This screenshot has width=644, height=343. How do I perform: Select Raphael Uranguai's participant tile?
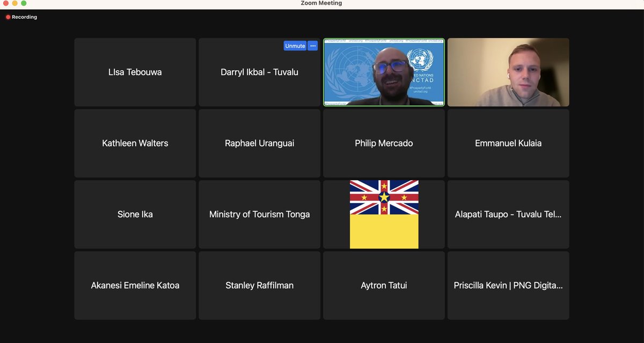(259, 143)
